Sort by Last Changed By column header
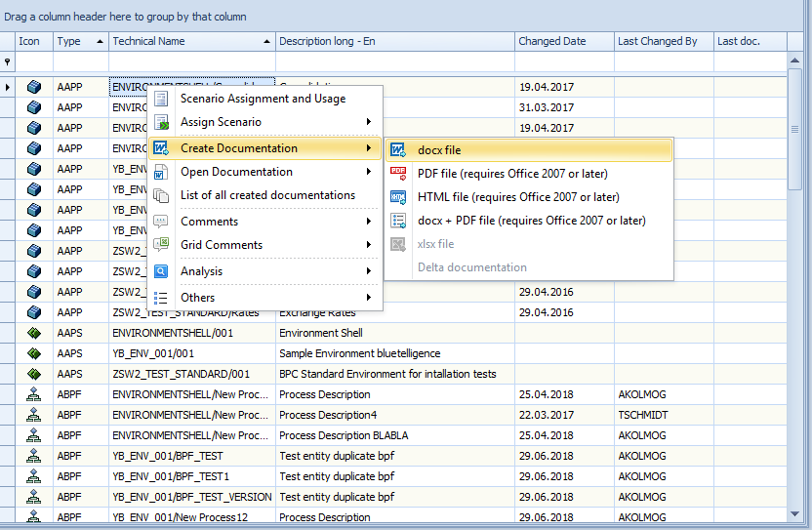This screenshot has width=812, height=530. tap(657, 41)
